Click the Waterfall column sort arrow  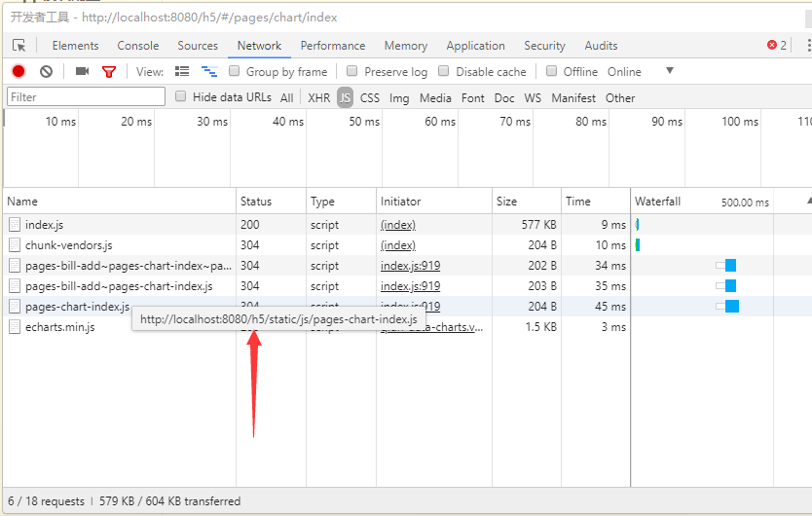coord(807,201)
